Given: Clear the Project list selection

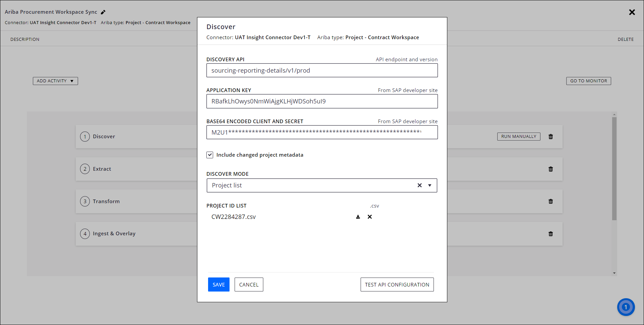Looking at the screenshot, I should [420, 185].
